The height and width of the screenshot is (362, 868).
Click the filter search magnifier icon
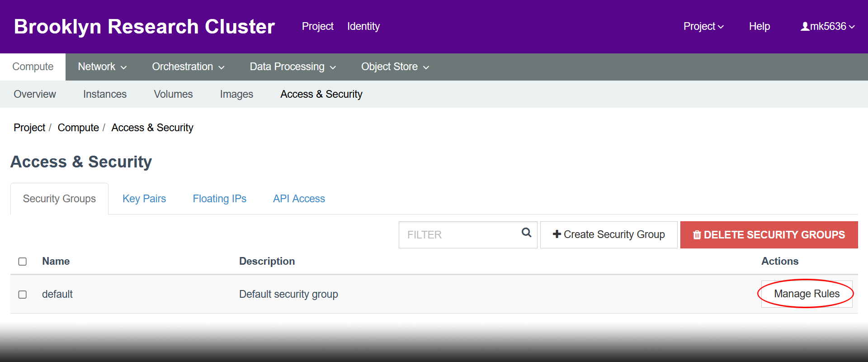click(526, 233)
